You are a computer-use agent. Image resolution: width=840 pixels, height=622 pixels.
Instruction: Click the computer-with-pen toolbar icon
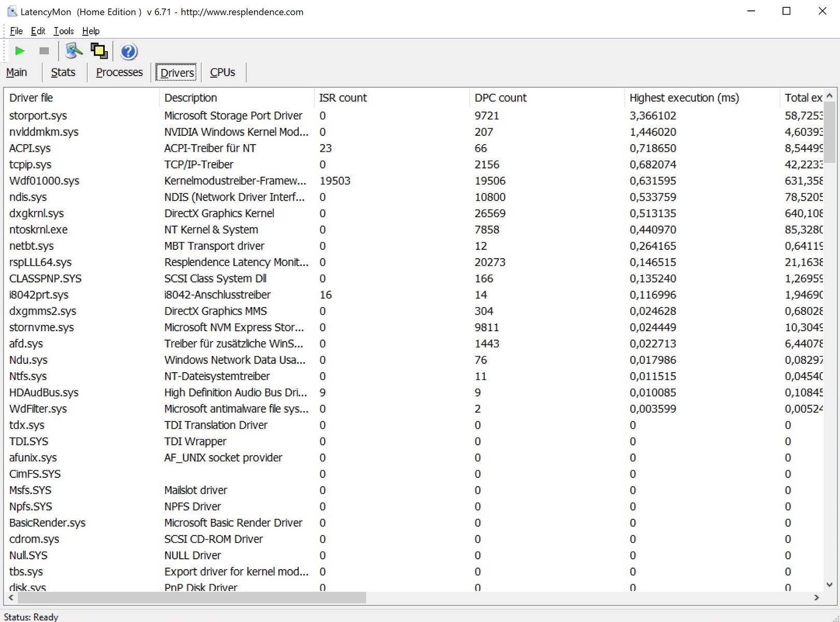click(74, 51)
